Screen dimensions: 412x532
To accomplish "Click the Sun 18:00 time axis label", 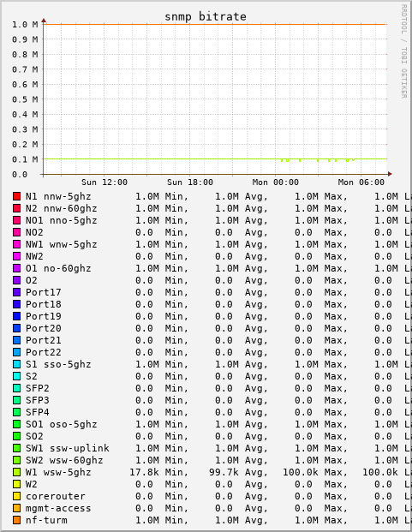I will point(190,182).
